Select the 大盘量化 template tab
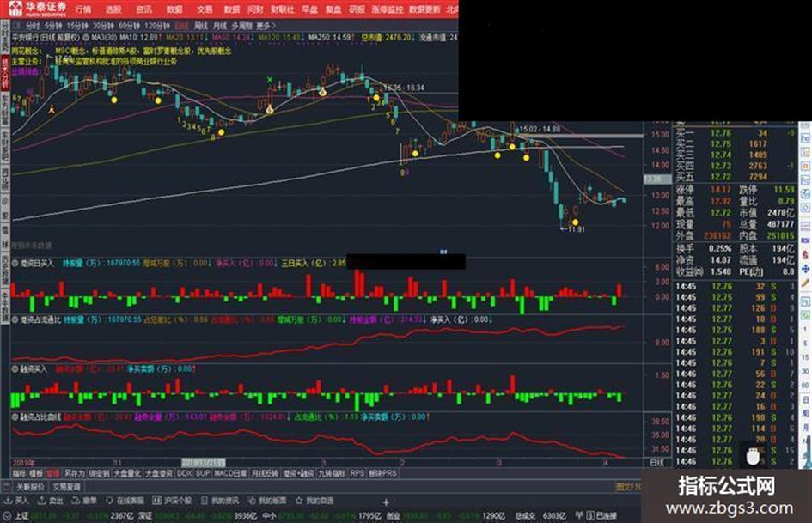Viewport: 812px width, 523px height. 127,473
